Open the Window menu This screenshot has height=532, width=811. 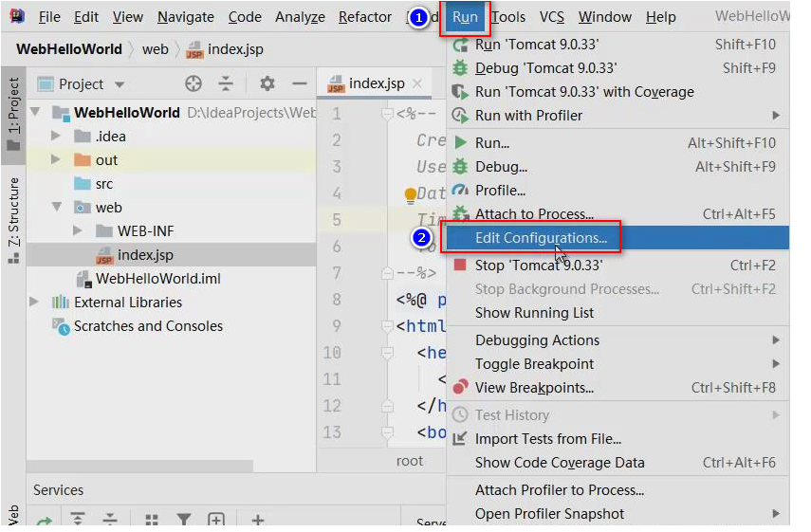tap(604, 17)
